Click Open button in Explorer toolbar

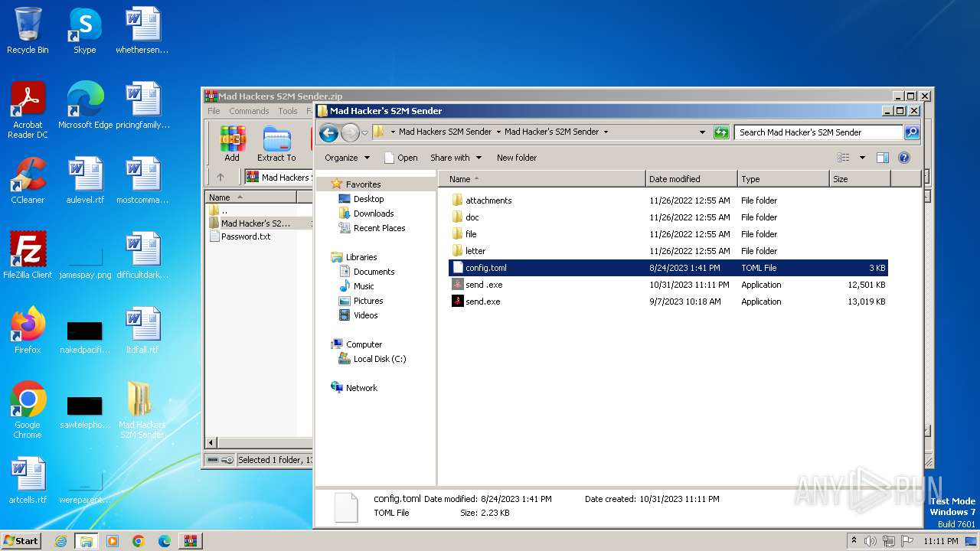coord(401,158)
